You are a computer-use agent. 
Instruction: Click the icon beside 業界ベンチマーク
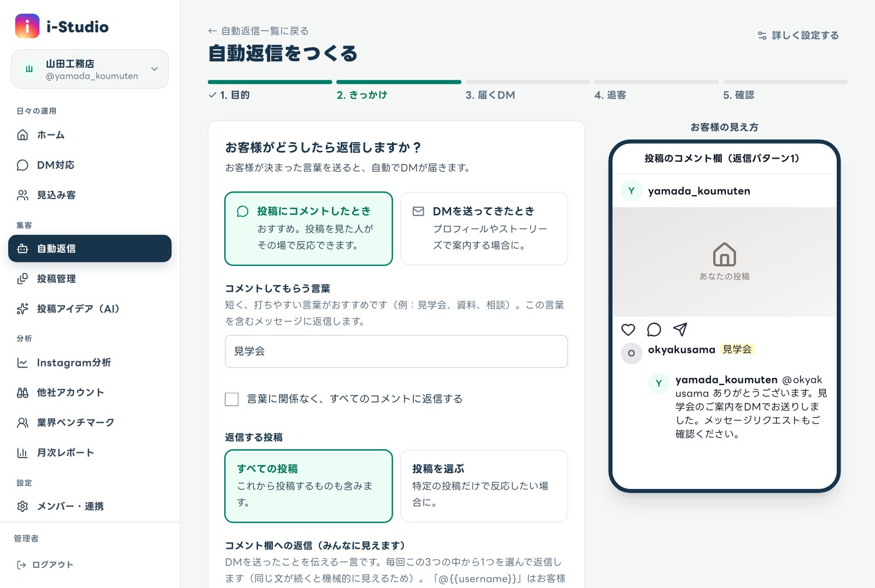click(x=22, y=422)
